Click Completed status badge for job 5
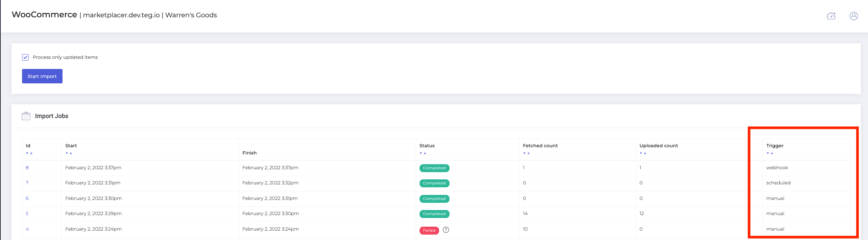Image resolution: width=868 pixels, height=240 pixels. pyautogui.click(x=434, y=214)
